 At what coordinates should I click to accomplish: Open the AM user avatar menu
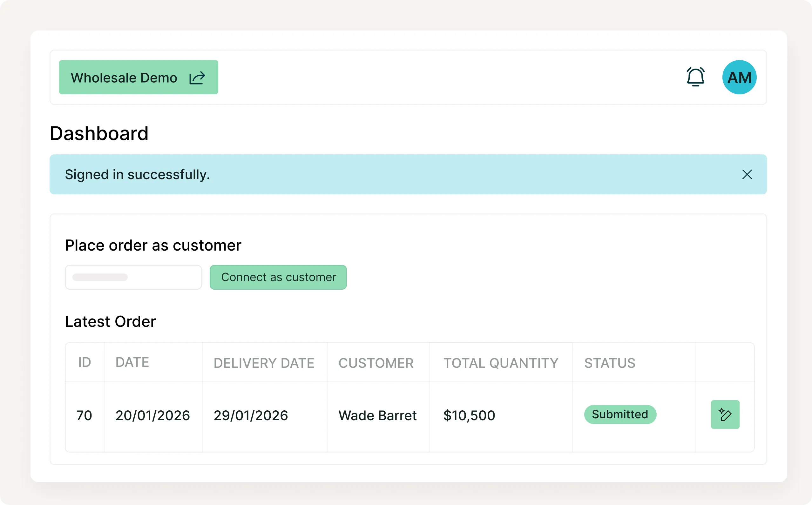pos(739,77)
